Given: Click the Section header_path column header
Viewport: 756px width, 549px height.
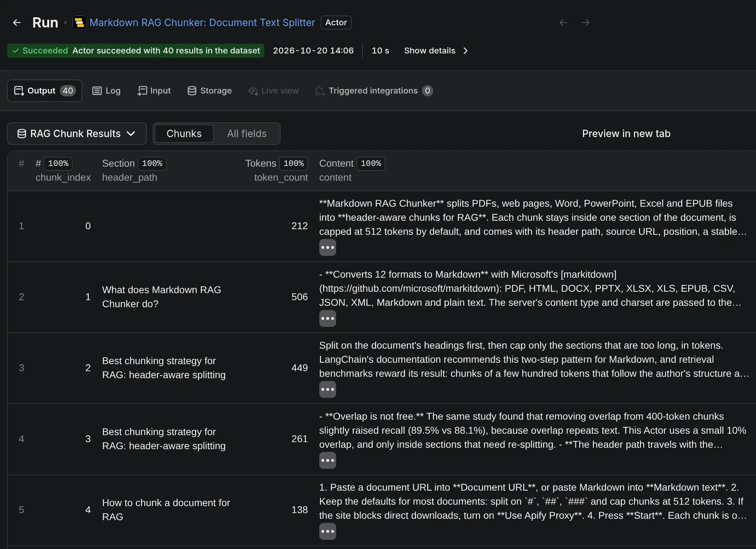Looking at the screenshot, I should point(134,170).
